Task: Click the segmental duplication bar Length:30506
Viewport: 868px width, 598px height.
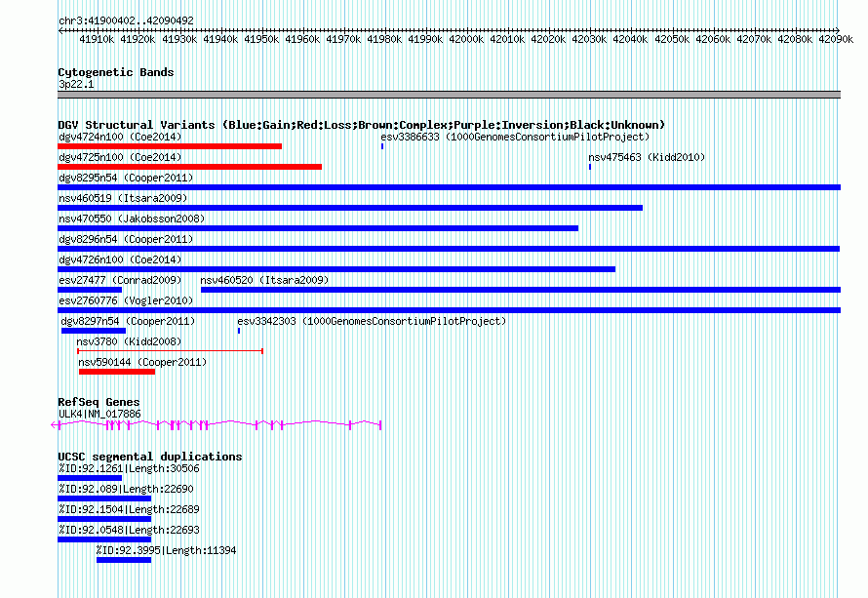Action: (x=90, y=478)
